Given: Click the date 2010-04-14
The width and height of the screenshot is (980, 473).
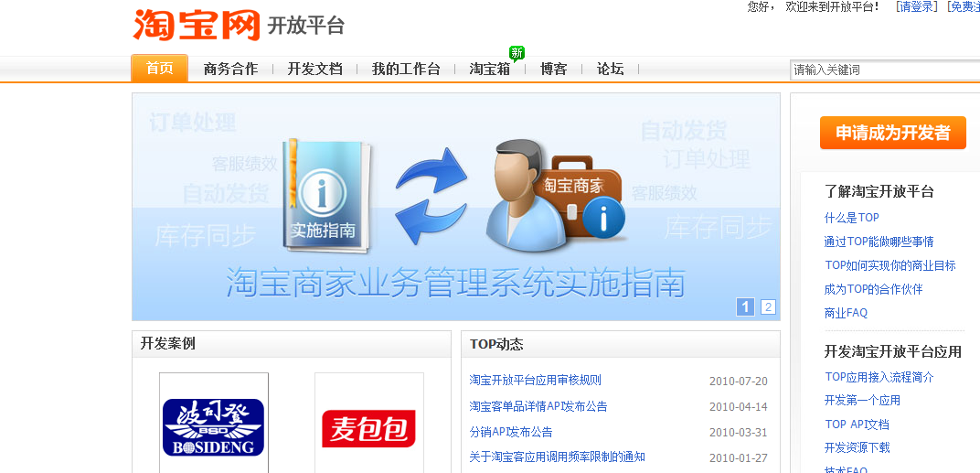Looking at the screenshot, I should tap(738, 407).
